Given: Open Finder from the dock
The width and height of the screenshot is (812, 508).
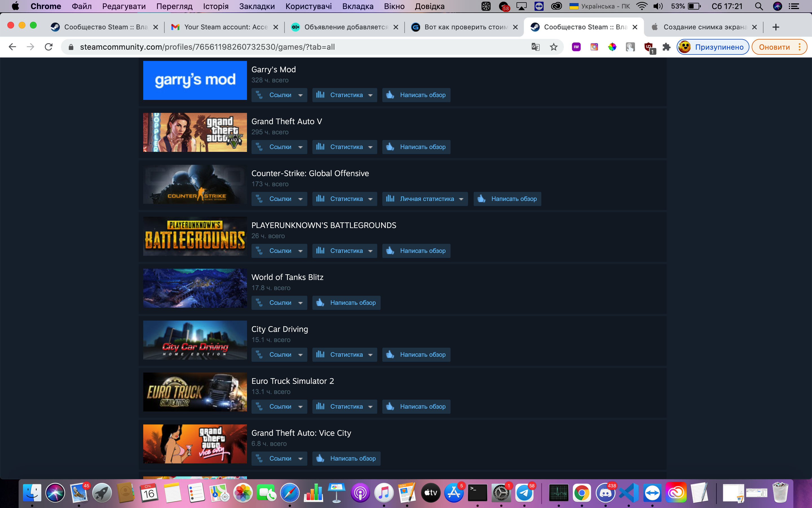Looking at the screenshot, I should coord(32,493).
